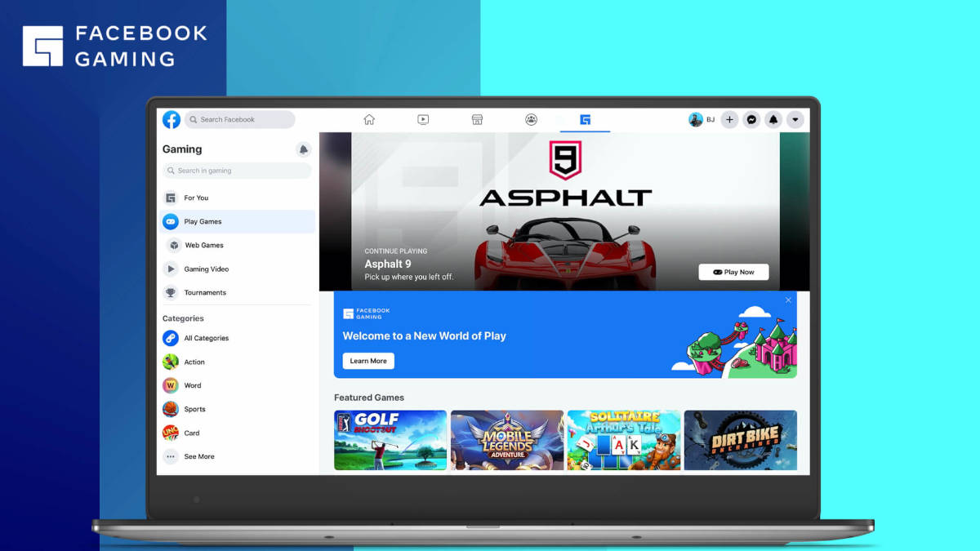This screenshot has height=551, width=980.
Task: Open top-bar notifications bell
Action: click(x=773, y=119)
